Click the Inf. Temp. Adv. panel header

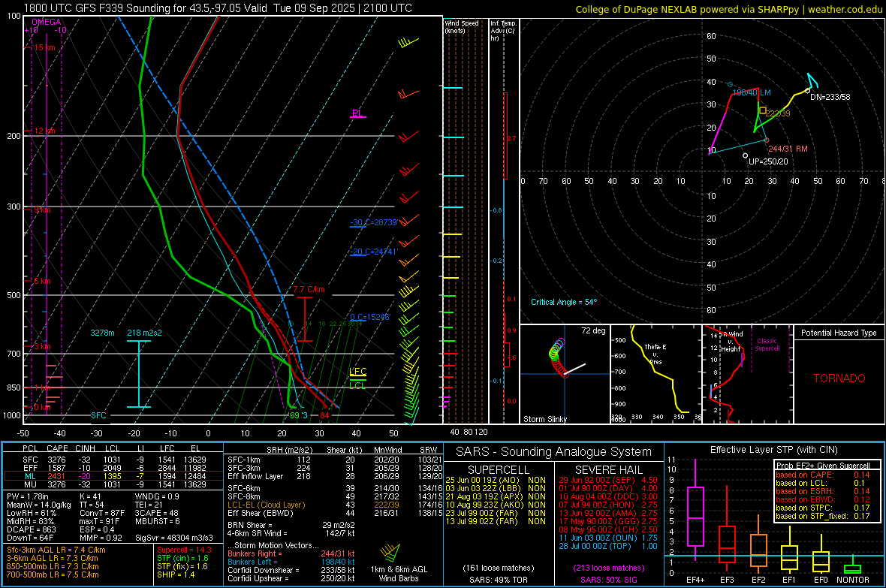click(x=503, y=31)
